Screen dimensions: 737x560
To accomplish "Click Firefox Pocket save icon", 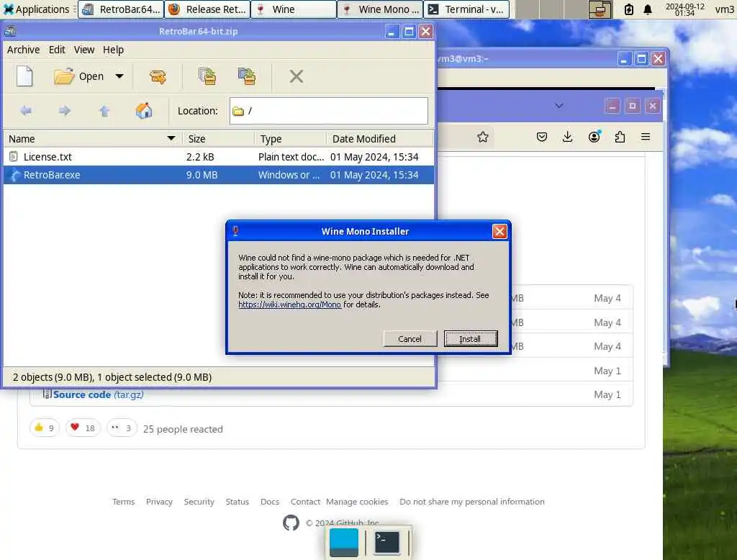I will pos(541,137).
